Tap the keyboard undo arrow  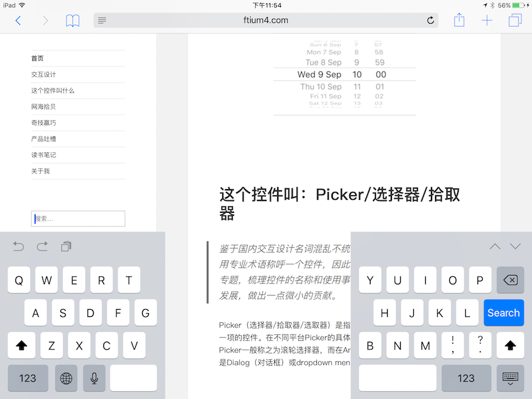(18, 246)
